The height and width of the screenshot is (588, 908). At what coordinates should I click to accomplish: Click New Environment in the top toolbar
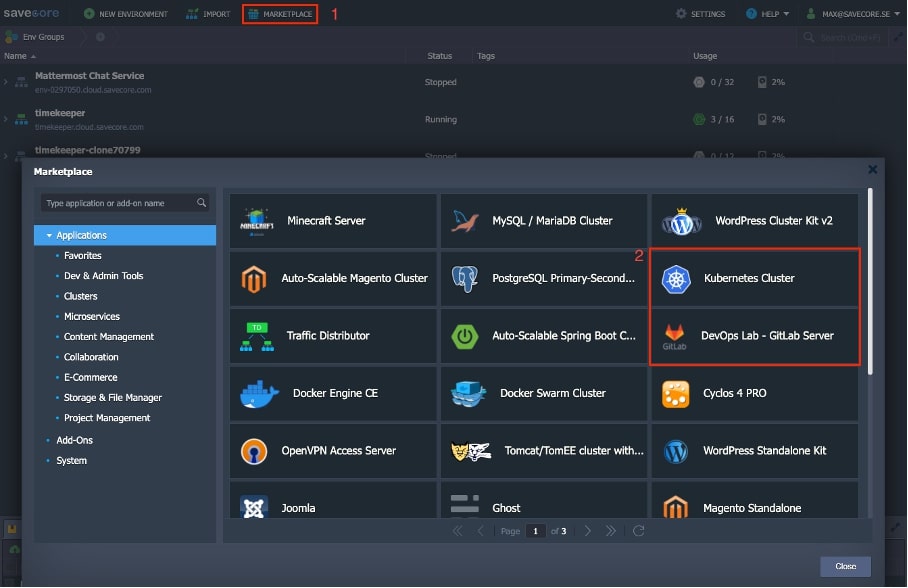(x=126, y=14)
